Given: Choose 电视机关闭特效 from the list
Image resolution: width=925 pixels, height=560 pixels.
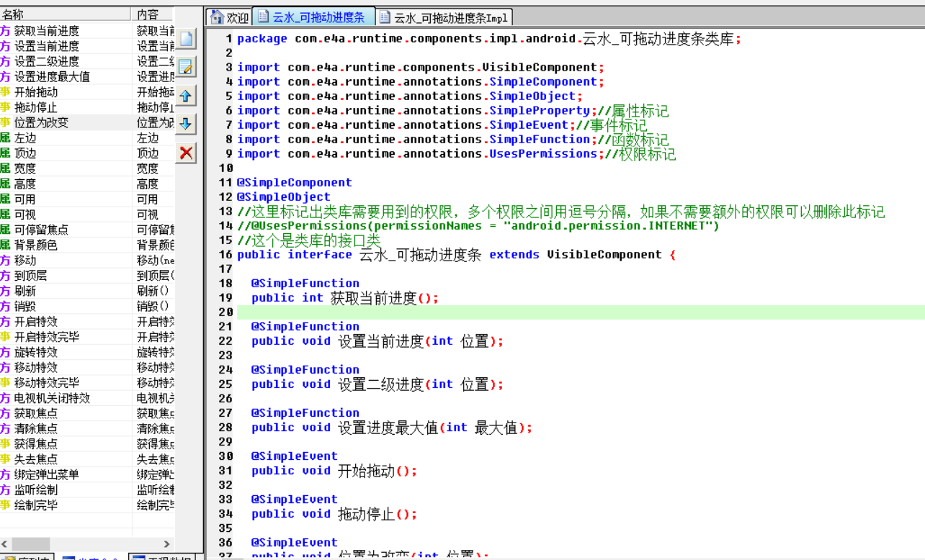Looking at the screenshot, I should point(52,398).
